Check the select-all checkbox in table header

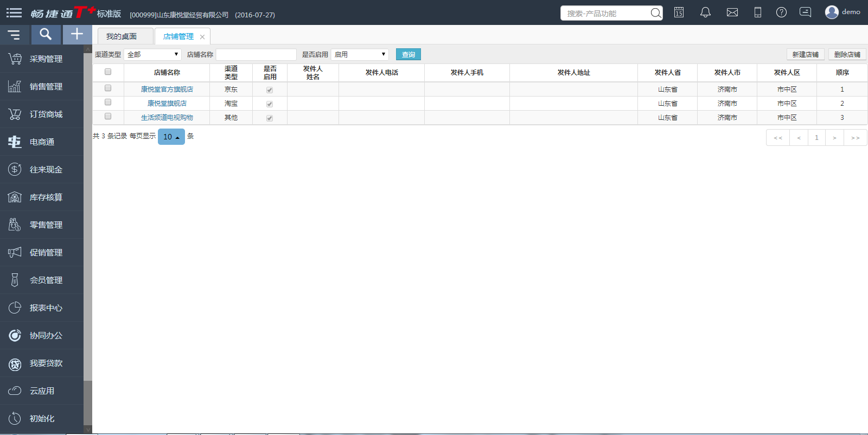click(108, 72)
